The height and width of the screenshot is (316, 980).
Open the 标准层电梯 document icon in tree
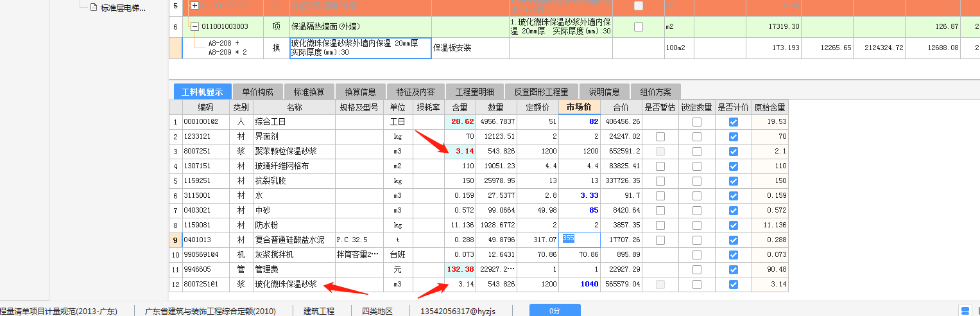point(93,8)
